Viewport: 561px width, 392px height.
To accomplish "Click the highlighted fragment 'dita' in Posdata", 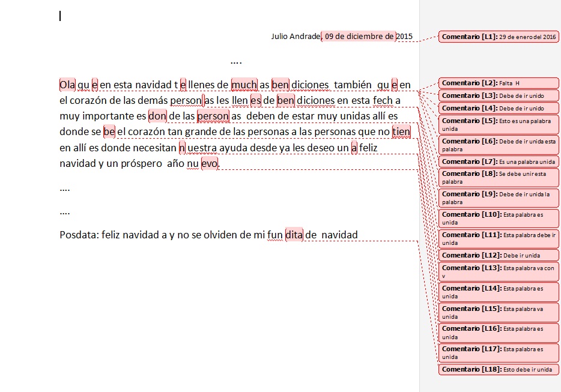I will [x=294, y=235].
